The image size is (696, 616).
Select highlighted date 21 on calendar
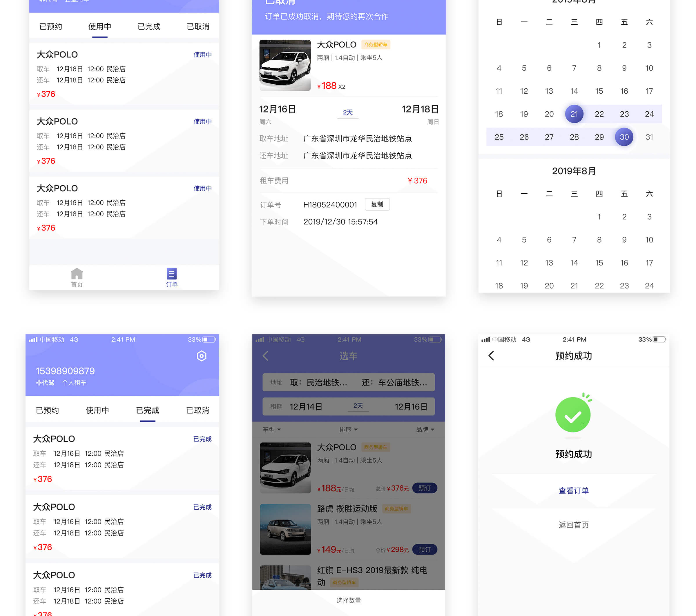(x=574, y=114)
